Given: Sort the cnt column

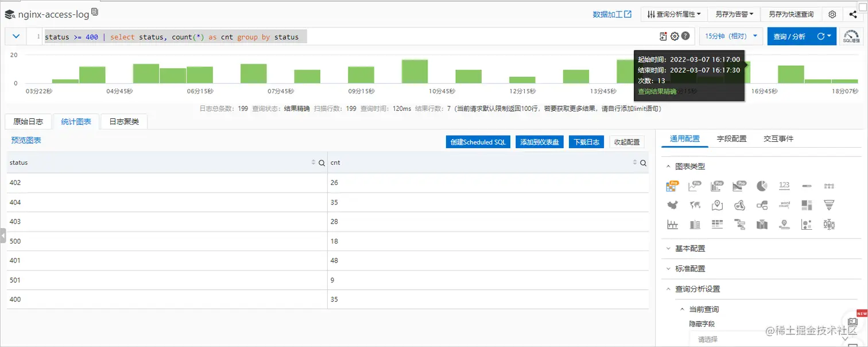Looking at the screenshot, I should coord(634,163).
